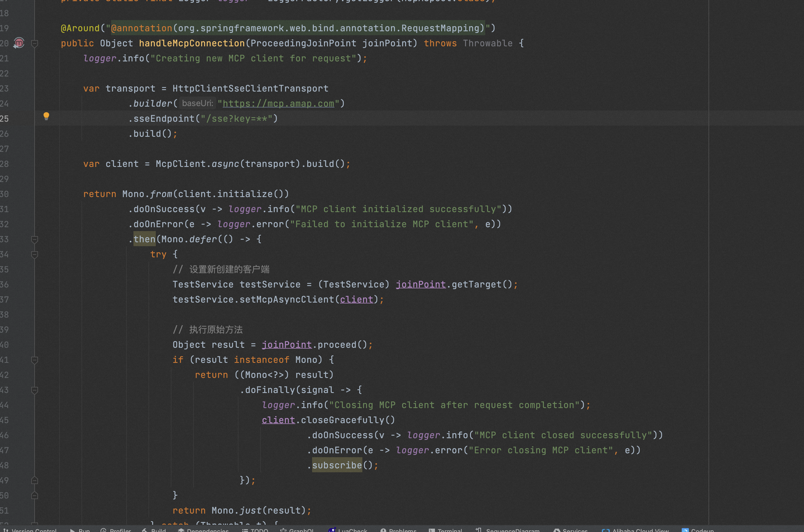Collapse the doFinally lambda fold on line 43
804x532 pixels.
point(34,390)
